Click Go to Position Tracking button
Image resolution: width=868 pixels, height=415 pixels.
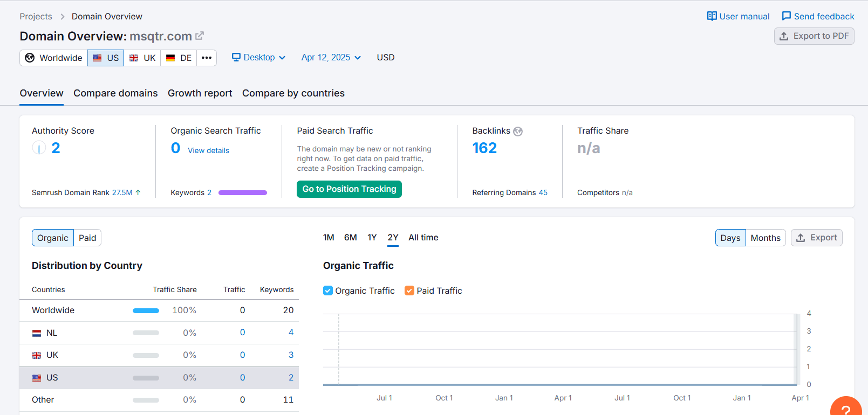tap(349, 189)
